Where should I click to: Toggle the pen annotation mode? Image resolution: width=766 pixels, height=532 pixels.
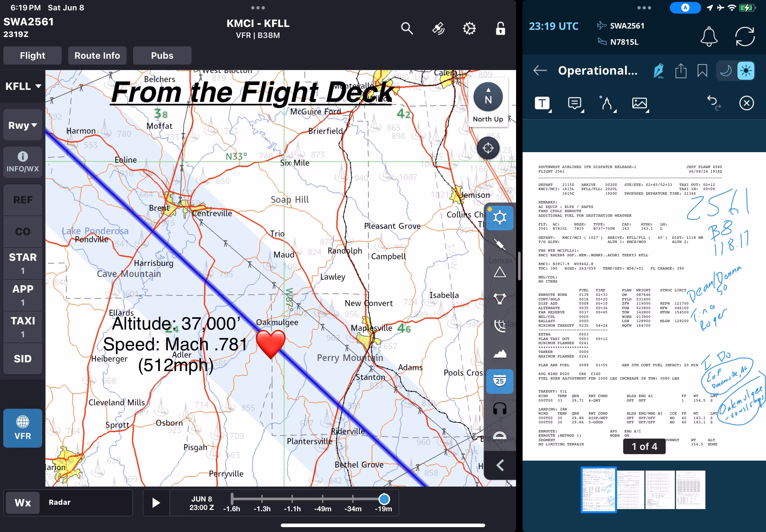(x=659, y=71)
